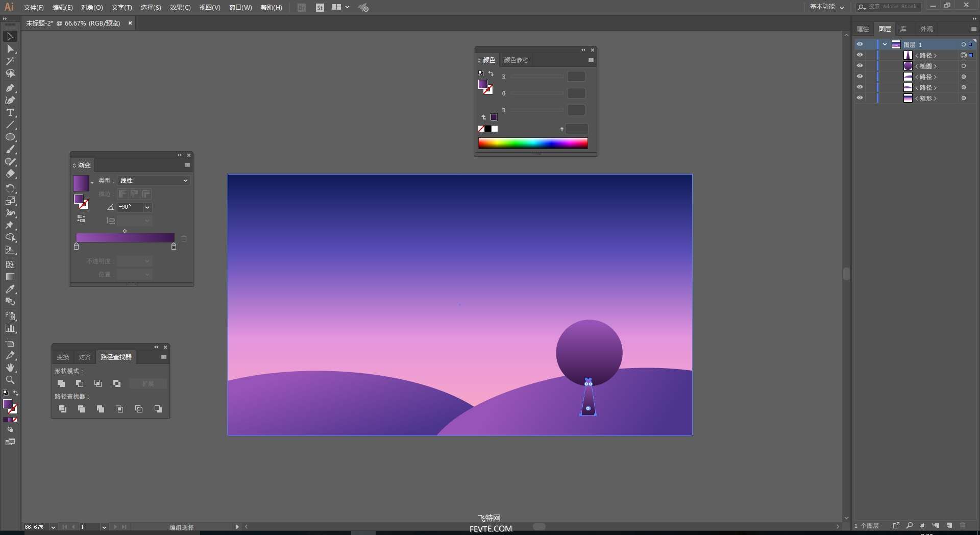Open the zoom level dropdown at 66.67%
This screenshot has width=980, height=535.
[53, 527]
